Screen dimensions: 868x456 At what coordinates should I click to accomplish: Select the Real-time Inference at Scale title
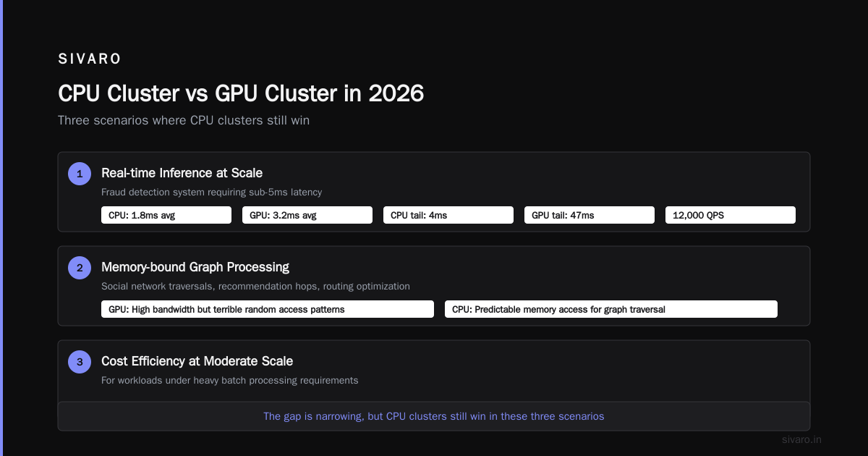coord(182,173)
